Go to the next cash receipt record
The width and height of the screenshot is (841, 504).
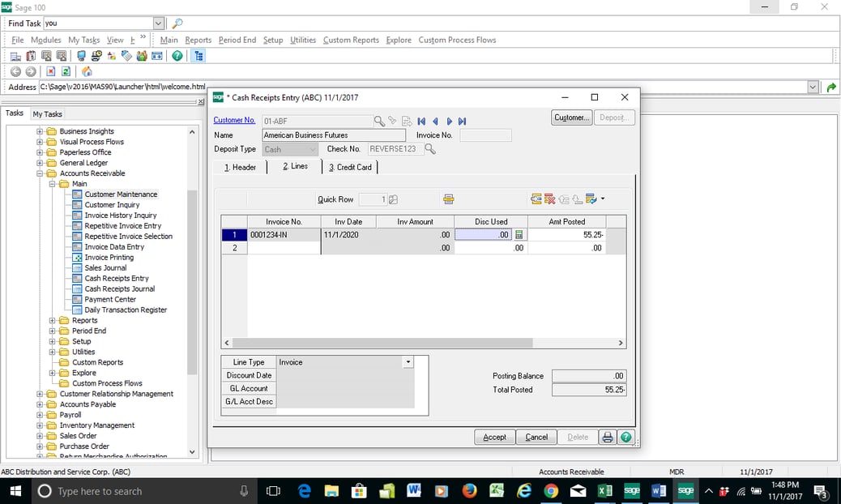tap(449, 121)
